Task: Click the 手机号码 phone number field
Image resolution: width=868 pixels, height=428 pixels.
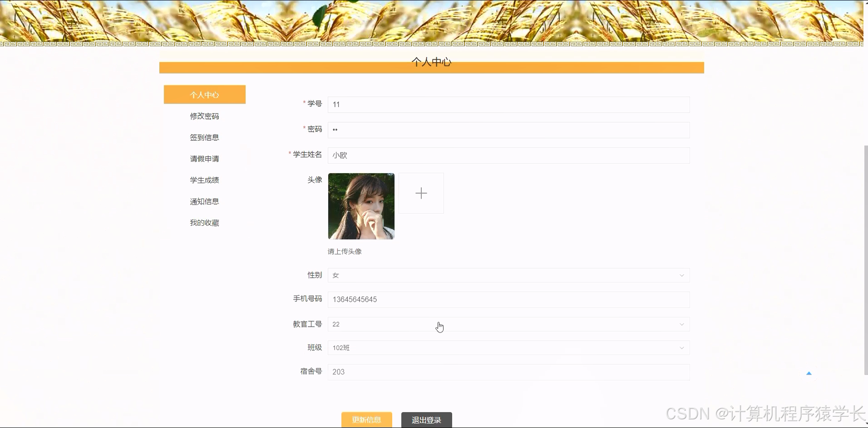Action: tap(508, 299)
